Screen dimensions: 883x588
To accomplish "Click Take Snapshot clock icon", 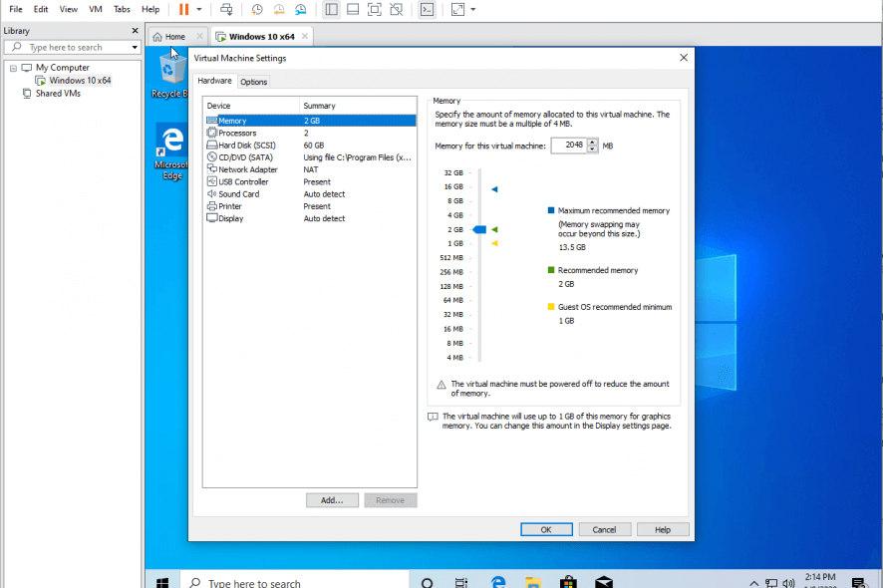I will 257,9.
